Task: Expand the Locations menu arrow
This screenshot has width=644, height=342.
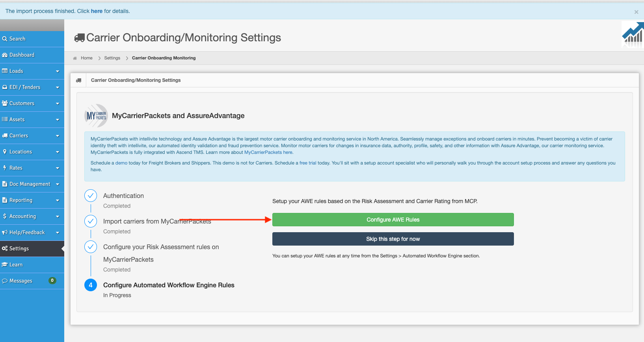Action: tap(58, 152)
